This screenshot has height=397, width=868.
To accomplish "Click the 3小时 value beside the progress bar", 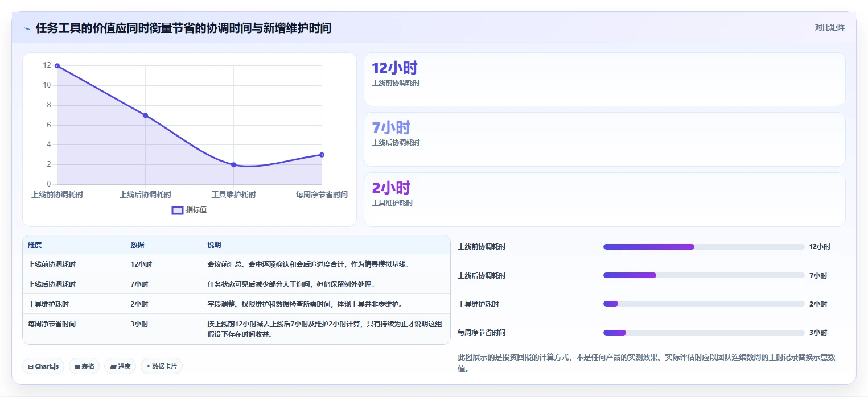I will (x=818, y=332).
